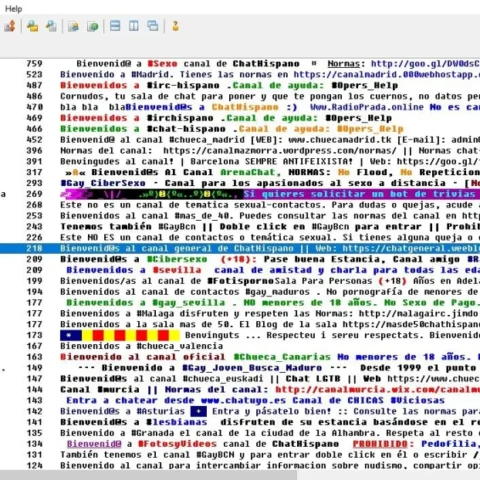This screenshot has height=480, width=480.
Task: Open the received files folder icon
Action: pos(32,26)
